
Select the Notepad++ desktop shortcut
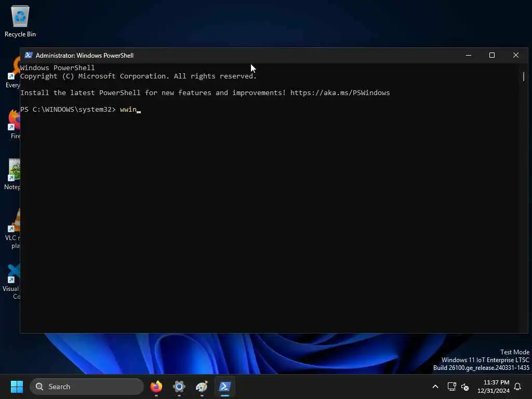(x=12, y=175)
